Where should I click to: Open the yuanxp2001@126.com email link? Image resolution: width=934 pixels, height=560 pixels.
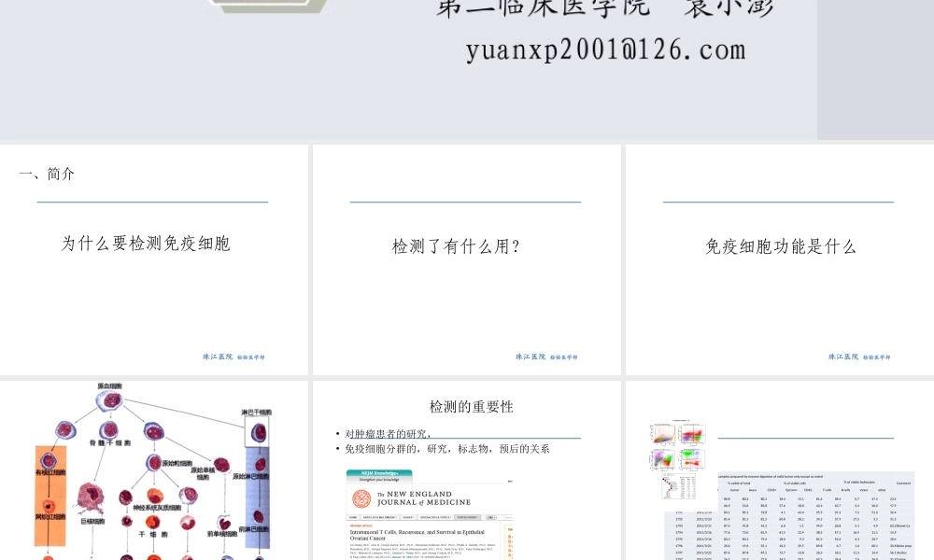coord(605,49)
